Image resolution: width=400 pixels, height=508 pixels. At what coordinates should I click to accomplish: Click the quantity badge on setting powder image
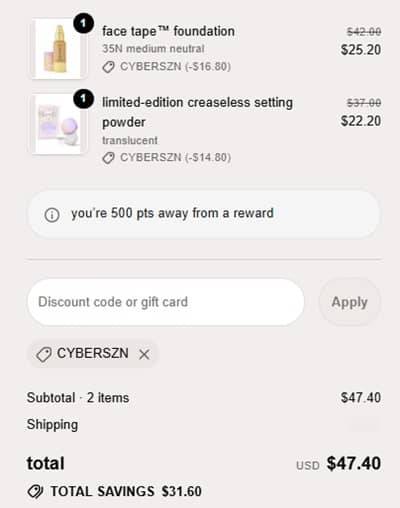coord(83,98)
